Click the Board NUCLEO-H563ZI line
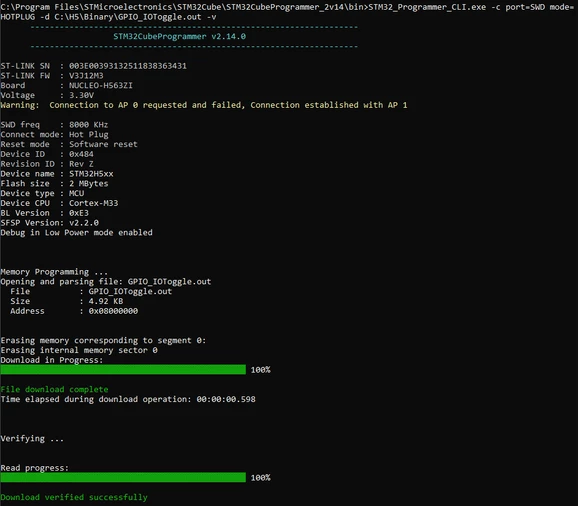Image resolution: width=578 pixels, height=506 pixels. click(x=66, y=86)
